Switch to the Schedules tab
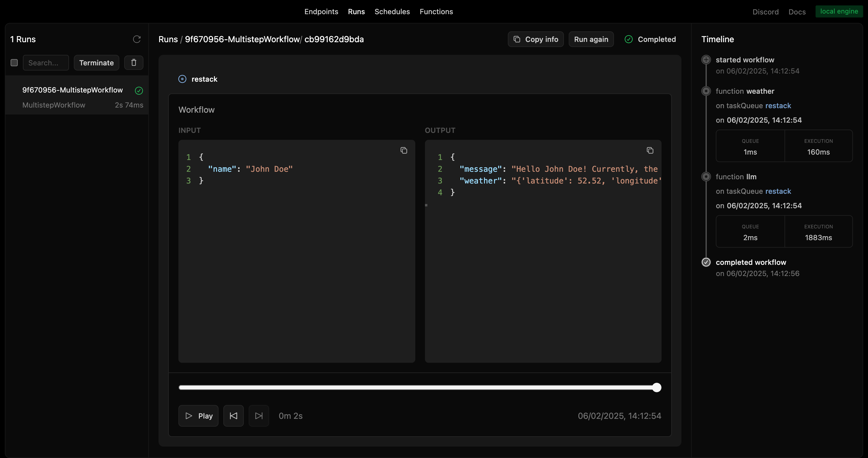Image resolution: width=868 pixels, height=458 pixels. coord(392,11)
